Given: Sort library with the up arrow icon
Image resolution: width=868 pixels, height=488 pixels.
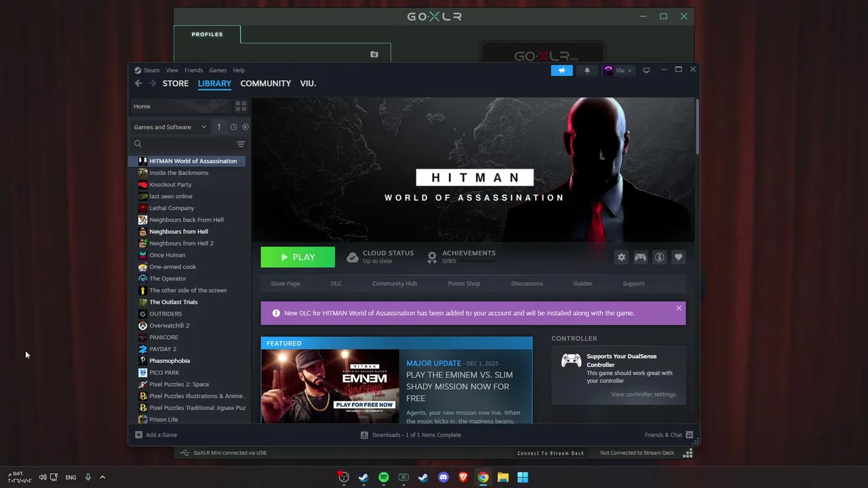Looking at the screenshot, I should click(x=219, y=127).
